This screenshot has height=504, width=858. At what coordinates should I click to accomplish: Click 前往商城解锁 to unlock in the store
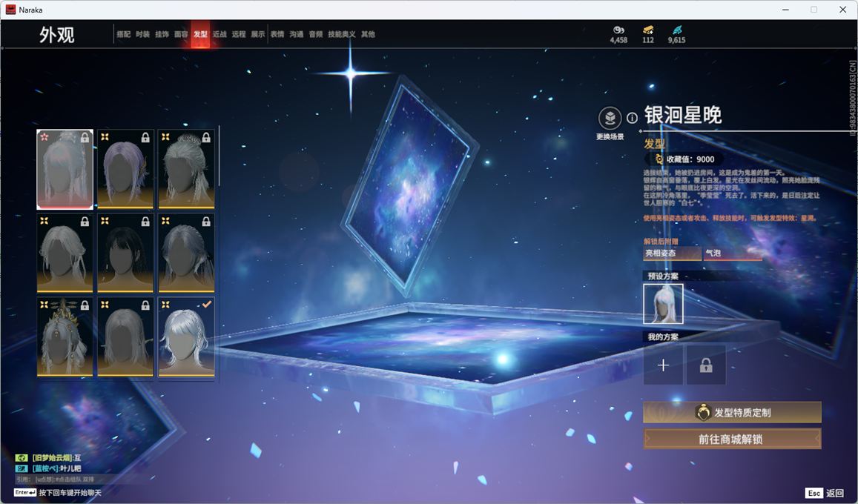732,439
